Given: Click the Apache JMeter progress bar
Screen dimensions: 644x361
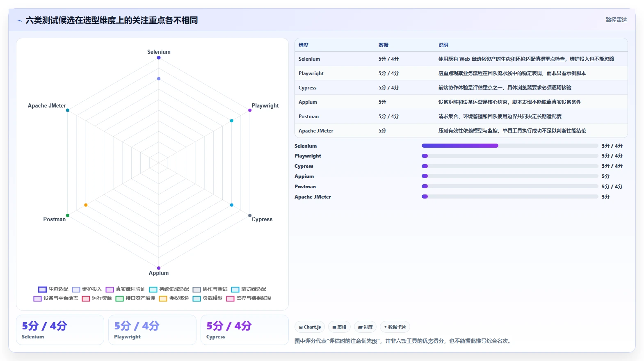Looking at the screenshot, I should pos(510,196).
